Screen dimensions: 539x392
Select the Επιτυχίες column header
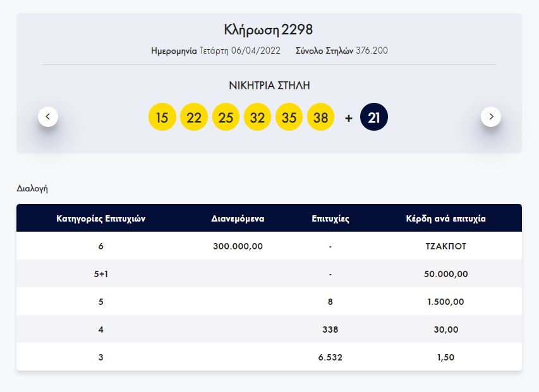[330, 219]
